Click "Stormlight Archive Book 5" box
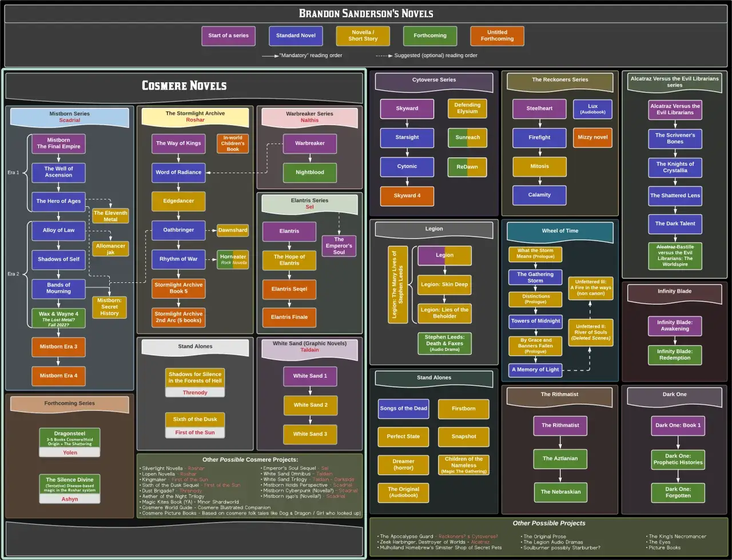 pyautogui.click(x=178, y=288)
